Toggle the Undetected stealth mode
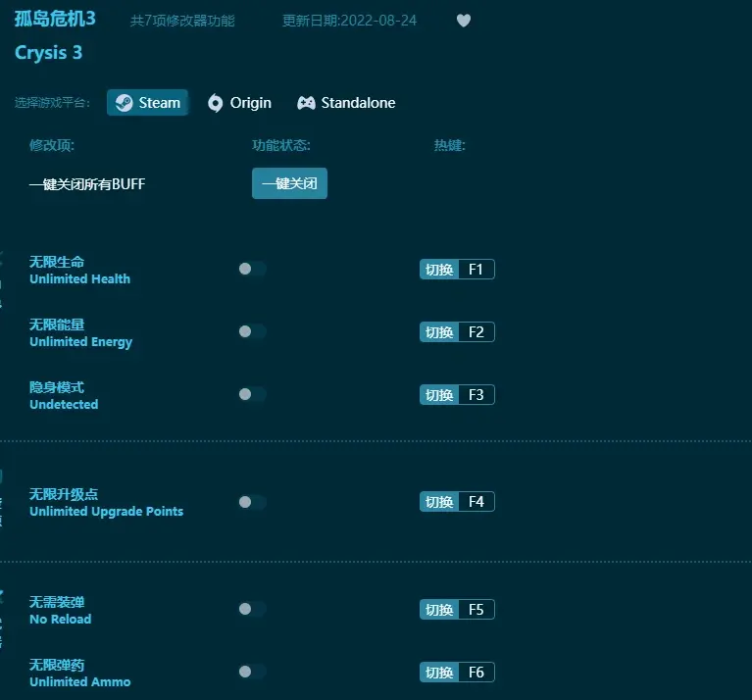 pos(251,395)
